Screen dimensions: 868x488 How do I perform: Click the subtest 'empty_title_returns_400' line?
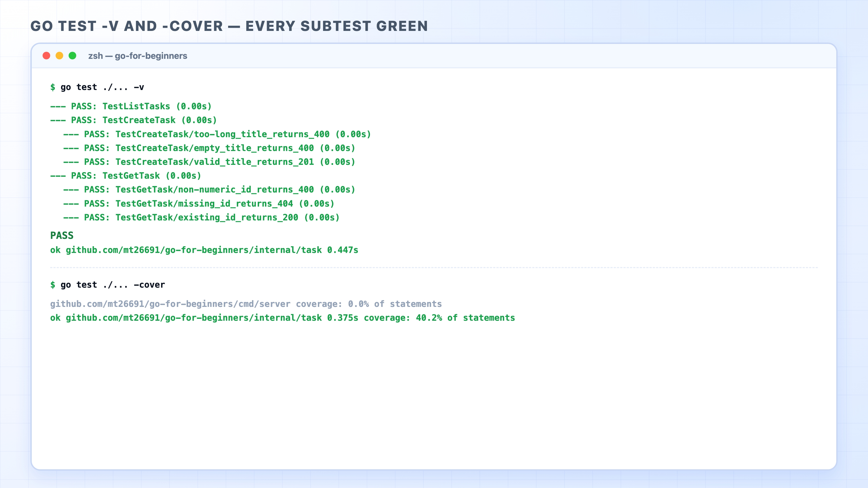click(x=209, y=148)
